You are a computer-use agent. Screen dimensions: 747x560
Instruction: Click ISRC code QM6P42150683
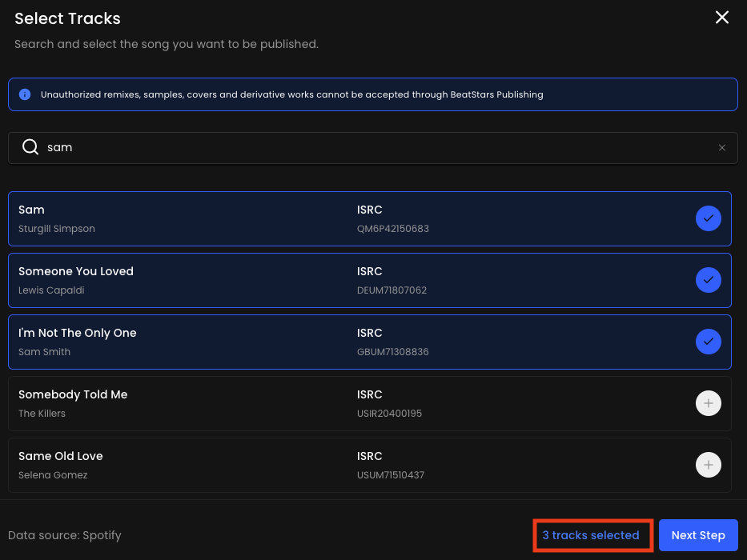[x=393, y=229]
